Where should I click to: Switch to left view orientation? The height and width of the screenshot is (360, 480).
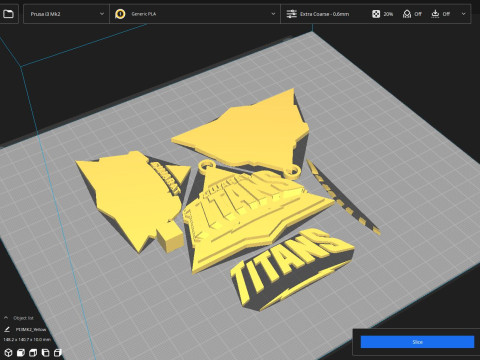pyautogui.click(x=45, y=352)
